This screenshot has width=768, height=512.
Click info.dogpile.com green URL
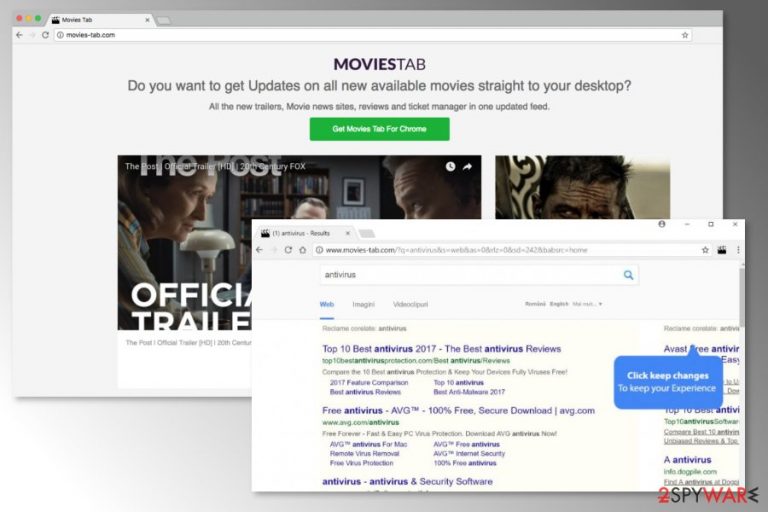click(x=690, y=472)
